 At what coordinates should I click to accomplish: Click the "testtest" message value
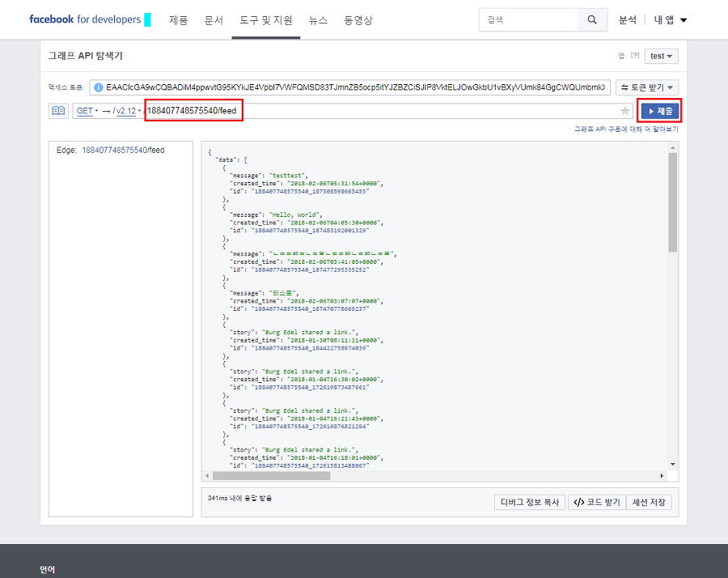(x=288, y=176)
